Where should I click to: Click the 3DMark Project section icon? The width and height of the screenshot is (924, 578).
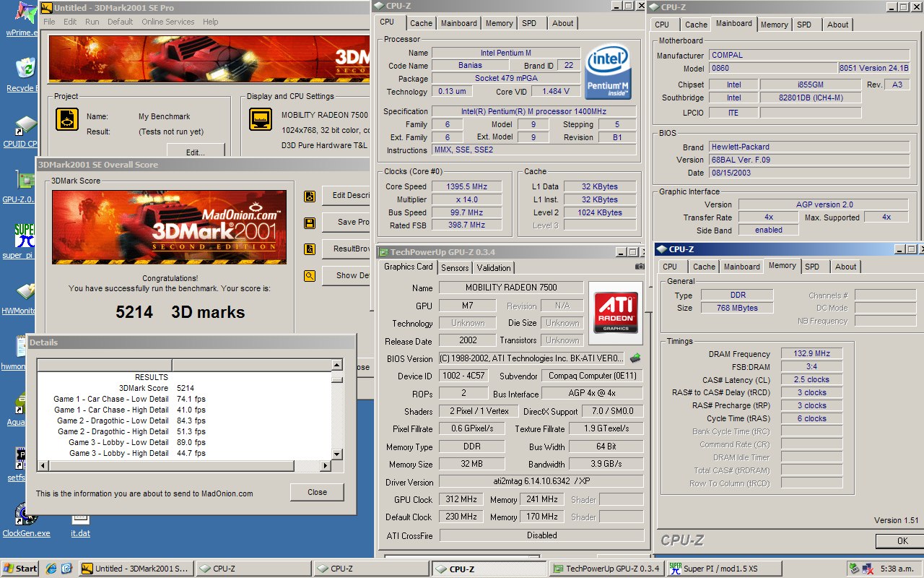(67, 119)
